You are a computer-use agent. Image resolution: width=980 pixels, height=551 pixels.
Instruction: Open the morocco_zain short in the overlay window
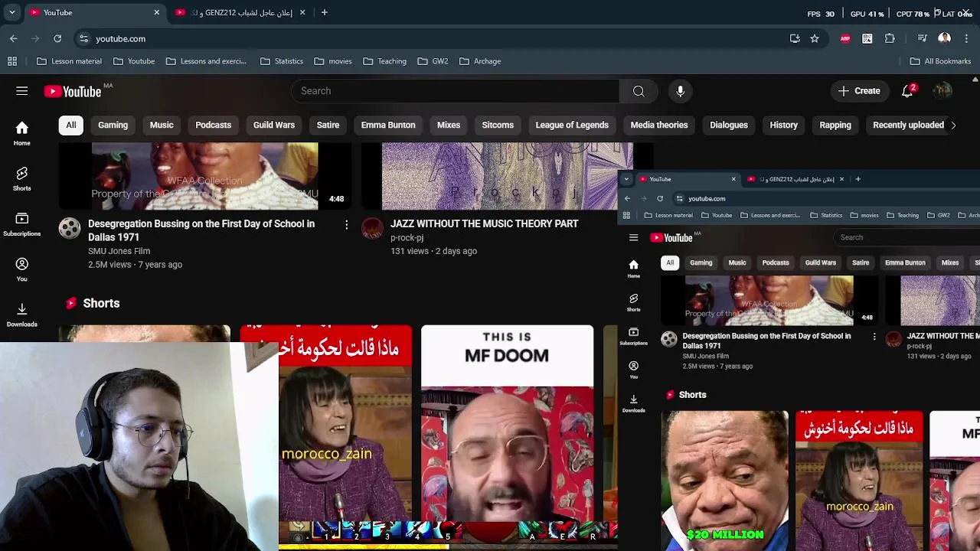(x=859, y=481)
